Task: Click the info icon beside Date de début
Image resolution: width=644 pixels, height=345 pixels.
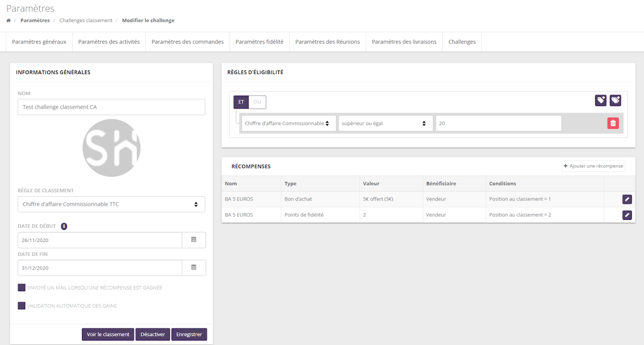Action: [x=64, y=226]
